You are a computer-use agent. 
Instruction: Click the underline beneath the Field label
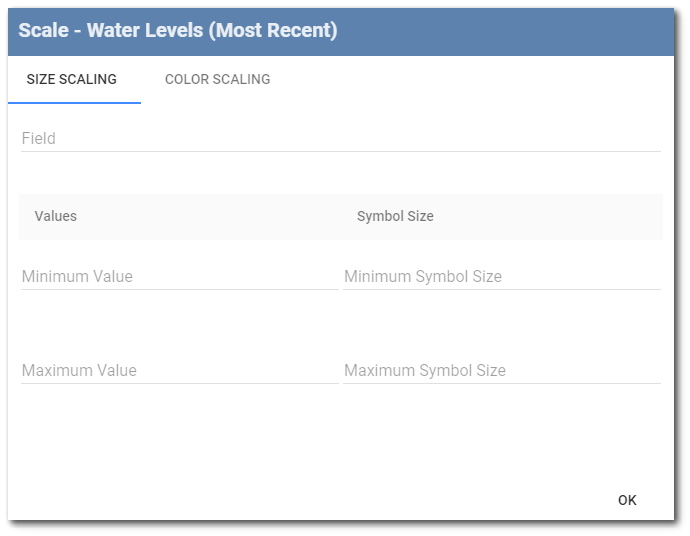(340, 151)
